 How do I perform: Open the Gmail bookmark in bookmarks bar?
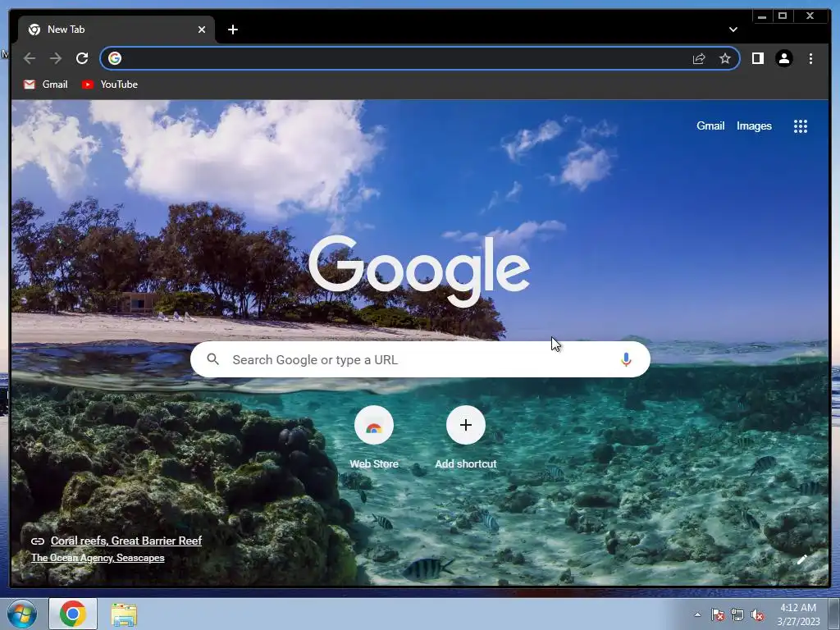click(46, 84)
